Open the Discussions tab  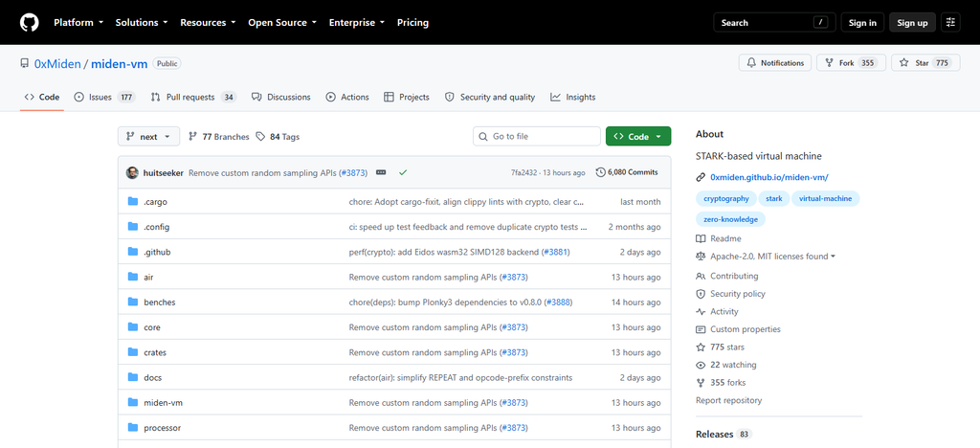point(281,97)
